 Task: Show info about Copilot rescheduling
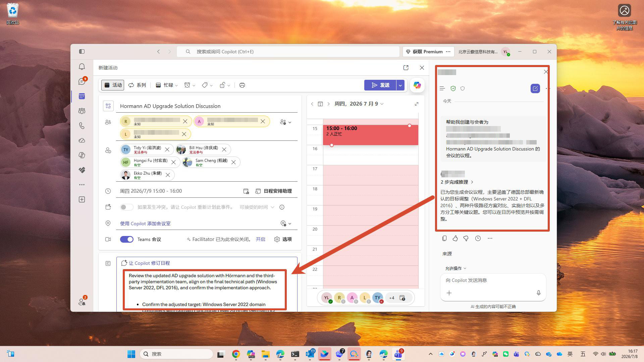tap(282, 207)
